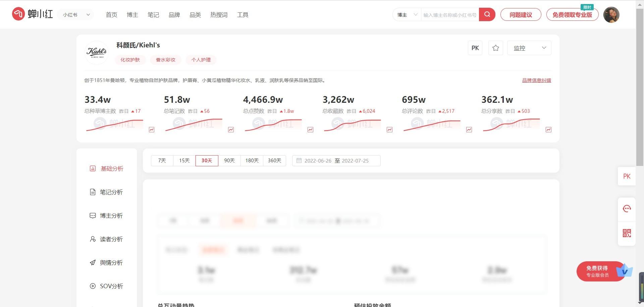Open 品牌 in top navigation
644x307 pixels.
click(174, 15)
